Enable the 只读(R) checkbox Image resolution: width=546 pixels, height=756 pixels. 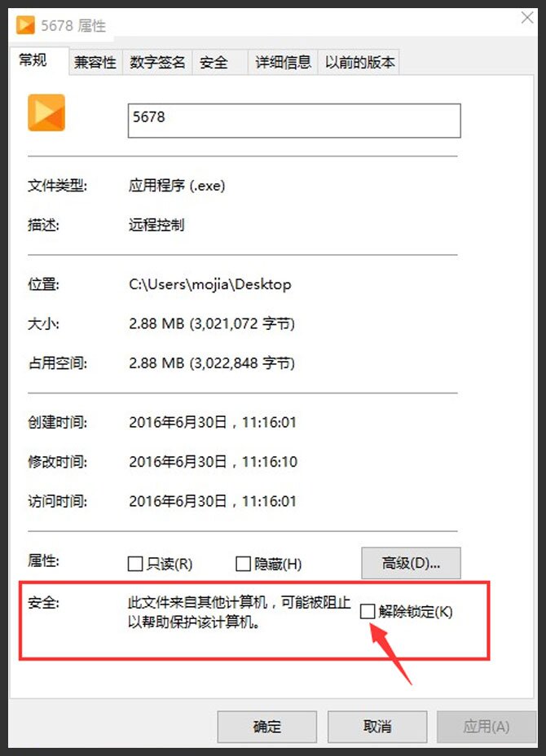135,564
